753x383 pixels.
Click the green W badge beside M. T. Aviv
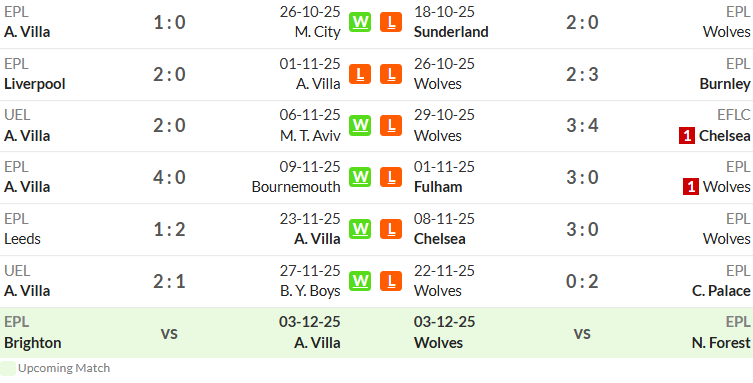click(x=360, y=126)
